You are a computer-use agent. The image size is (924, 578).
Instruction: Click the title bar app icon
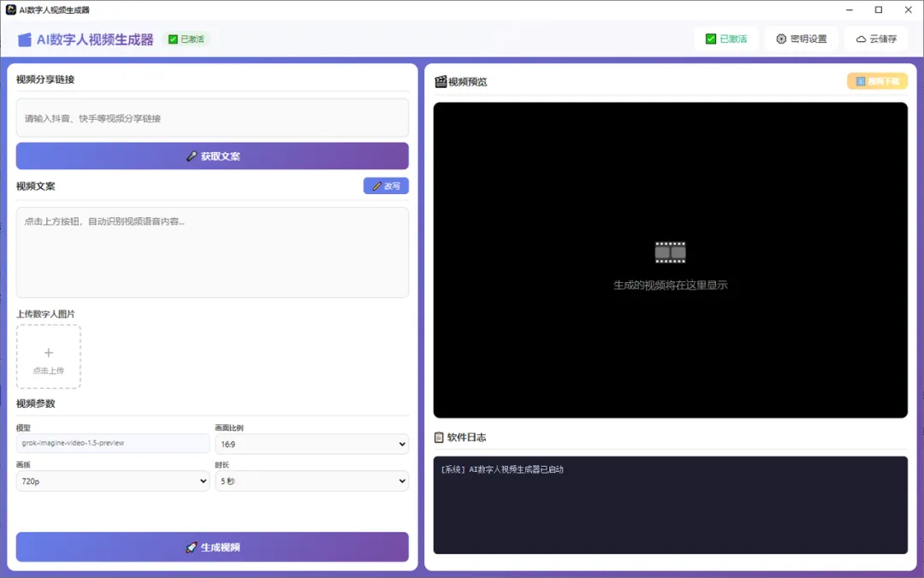pos(10,10)
